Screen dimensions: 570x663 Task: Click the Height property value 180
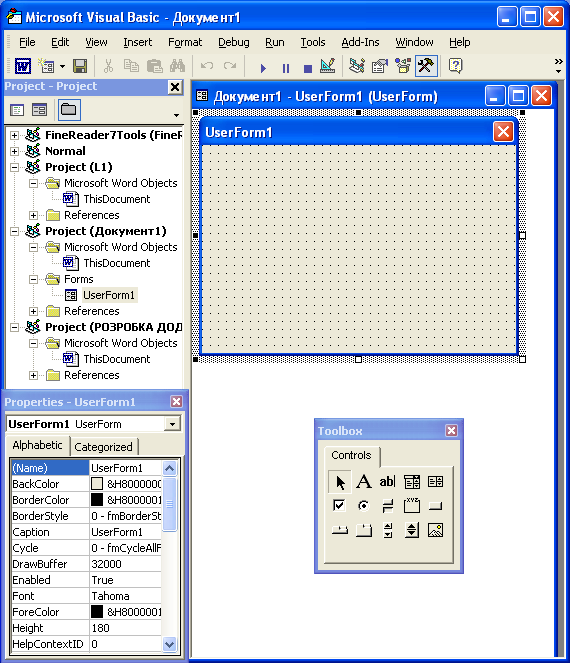click(126, 628)
